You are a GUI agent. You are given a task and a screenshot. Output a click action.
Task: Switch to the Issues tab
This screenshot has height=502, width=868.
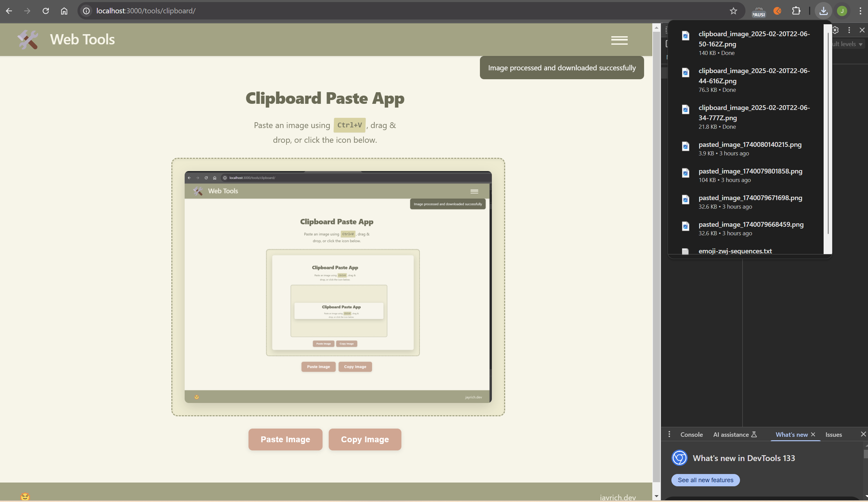point(834,434)
